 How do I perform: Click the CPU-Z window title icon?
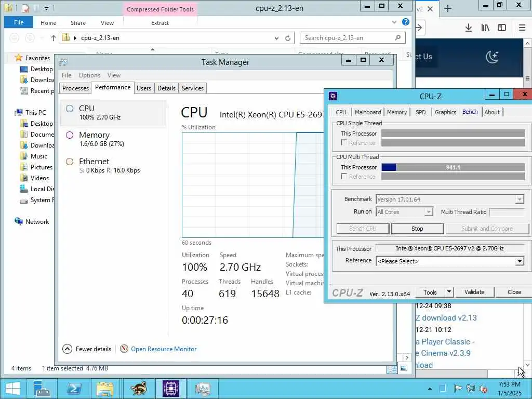click(x=333, y=96)
